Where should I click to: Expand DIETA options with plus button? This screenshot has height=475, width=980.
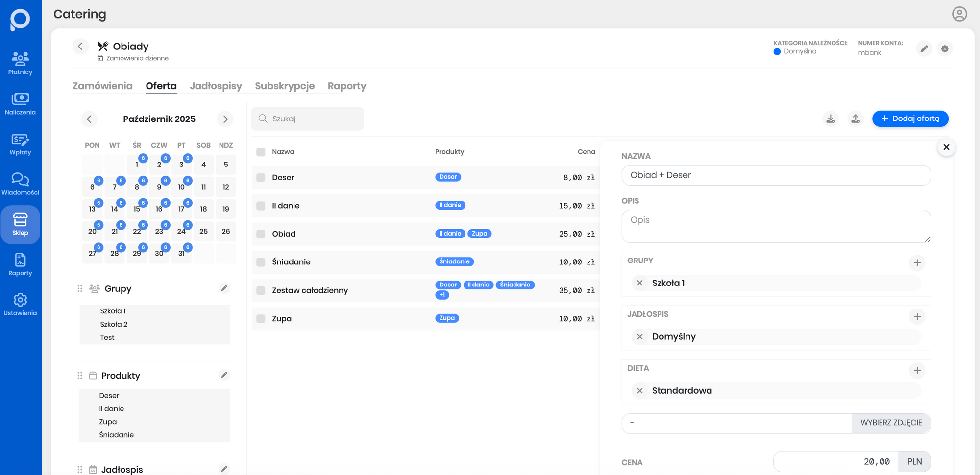[917, 371]
